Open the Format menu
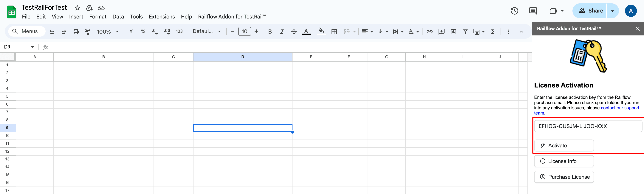This screenshot has height=194, width=644. [x=98, y=17]
